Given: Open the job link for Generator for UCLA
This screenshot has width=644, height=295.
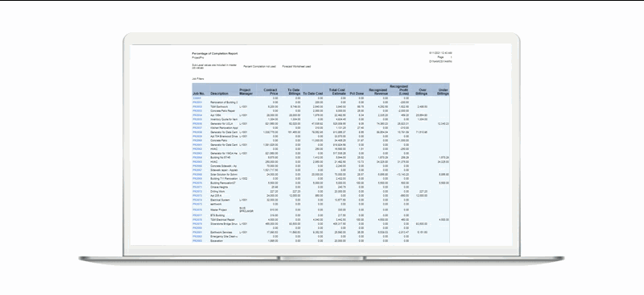Looking at the screenshot, I should pyautogui.click(x=197, y=123).
